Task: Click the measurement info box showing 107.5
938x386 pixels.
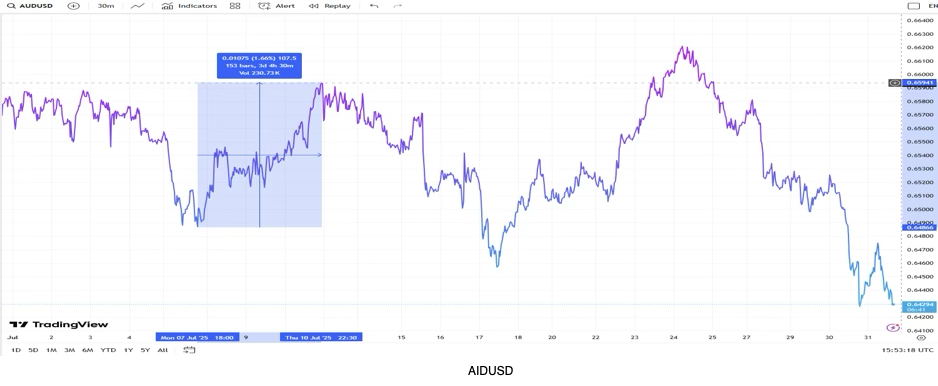Action: point(259,66)
